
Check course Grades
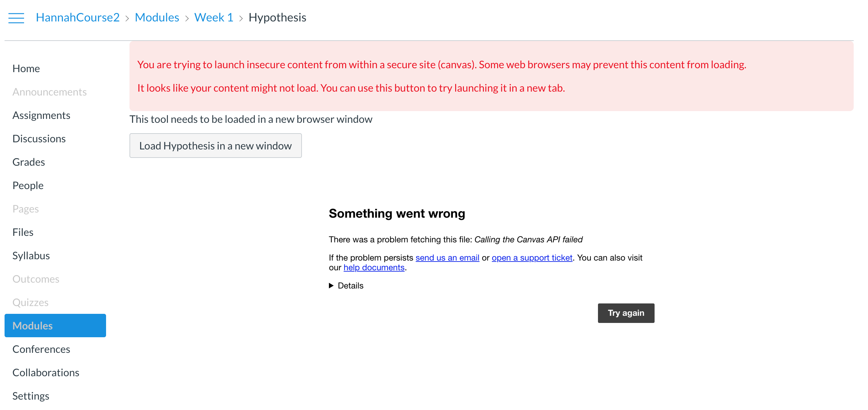28,162
